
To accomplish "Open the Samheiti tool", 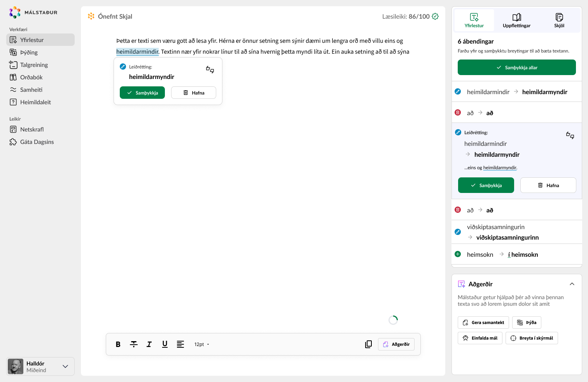I will [40, 89].
